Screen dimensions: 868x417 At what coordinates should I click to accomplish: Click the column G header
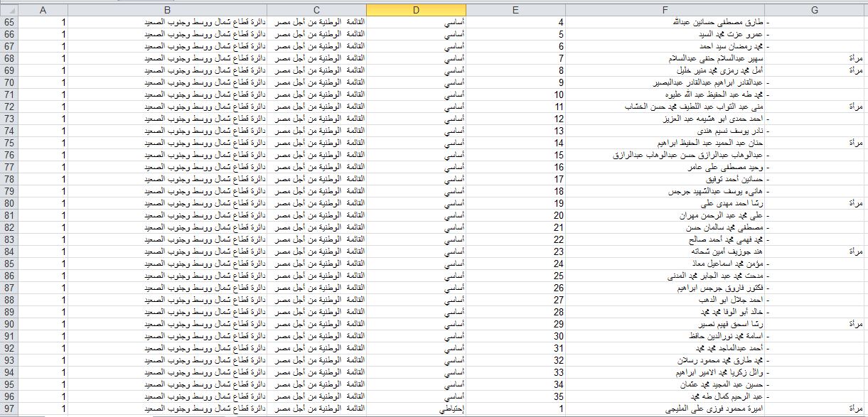coord(815,9)
